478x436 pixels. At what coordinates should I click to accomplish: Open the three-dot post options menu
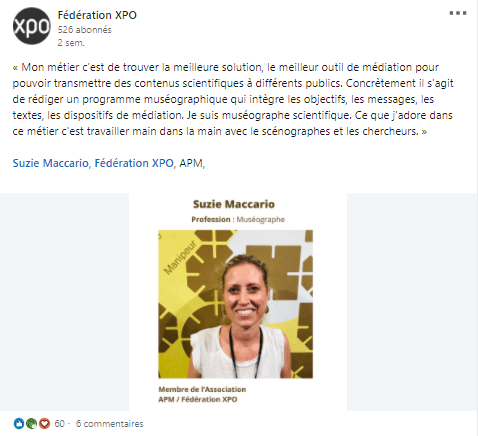tap(458, 13)
